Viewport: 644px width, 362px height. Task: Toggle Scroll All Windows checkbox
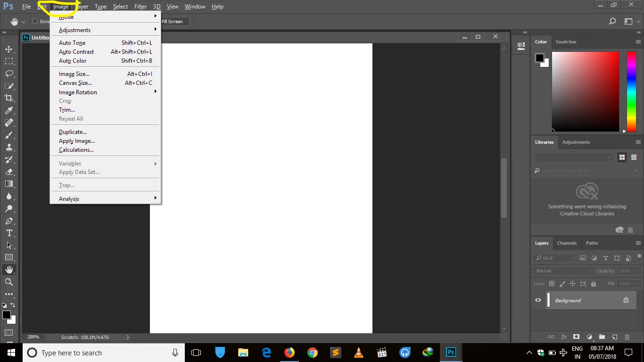pos(35,21)
